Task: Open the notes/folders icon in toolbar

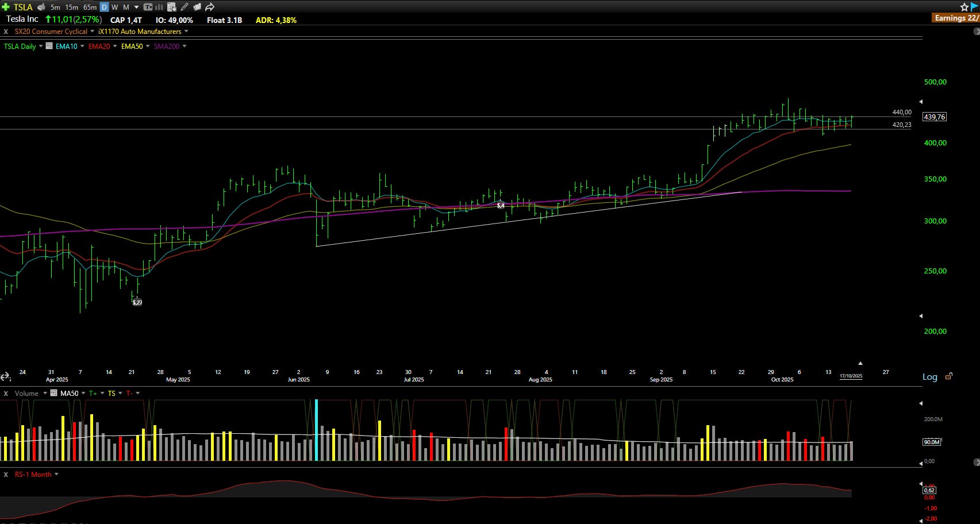Action: (x=197, y=7)
